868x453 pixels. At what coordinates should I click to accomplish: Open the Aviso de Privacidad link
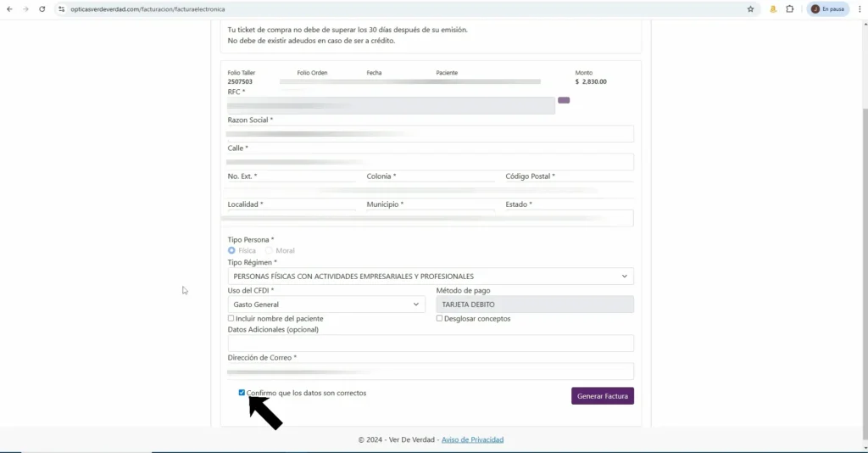472,439
